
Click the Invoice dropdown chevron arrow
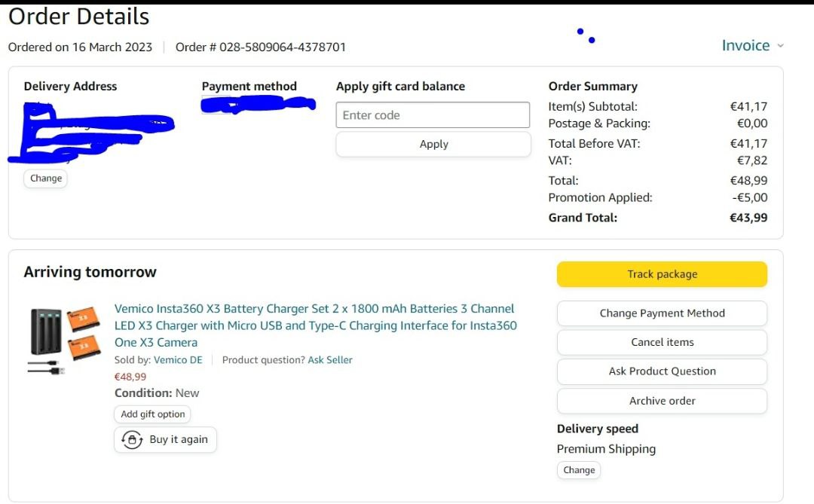780,46
